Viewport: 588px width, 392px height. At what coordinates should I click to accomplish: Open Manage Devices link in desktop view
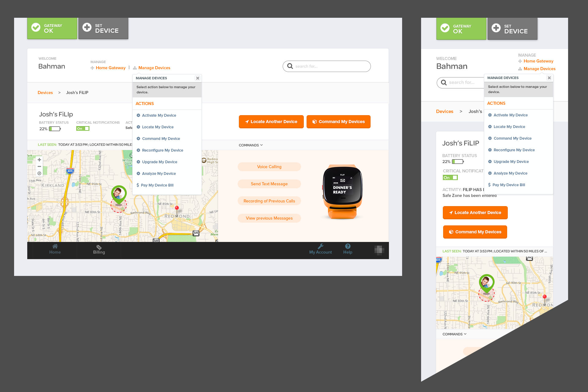(152, 68)
